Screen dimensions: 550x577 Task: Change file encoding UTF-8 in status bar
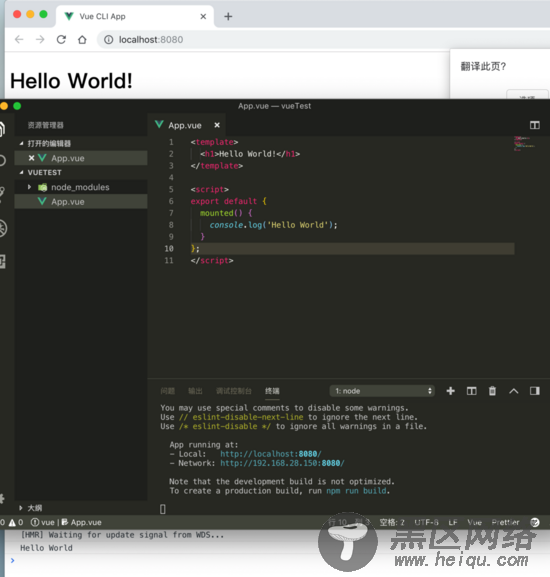tap(426, 522)
